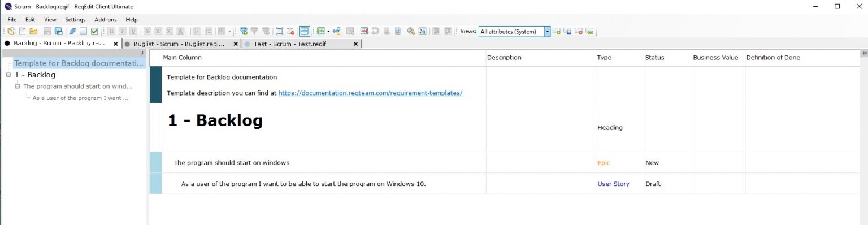Toggle the highlighted table rows view icon

(305, 31)
